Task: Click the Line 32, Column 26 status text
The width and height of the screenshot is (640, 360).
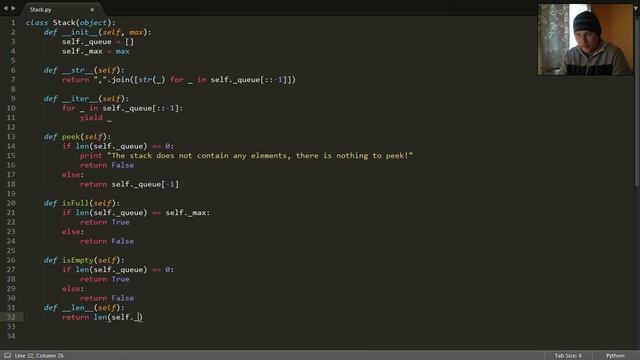Action: 39,356
